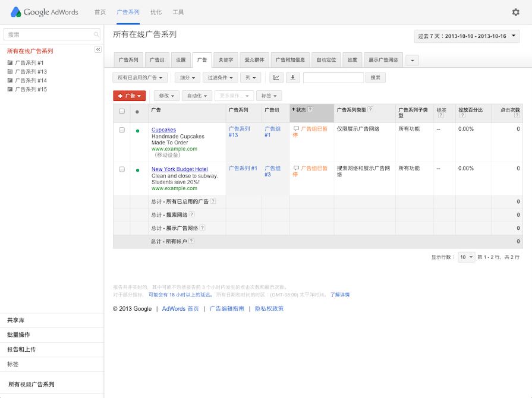The width and height of the screenshot is (532, 398).
Task: Expand the 过滤条件 dropdown
Action: (220, 77)
